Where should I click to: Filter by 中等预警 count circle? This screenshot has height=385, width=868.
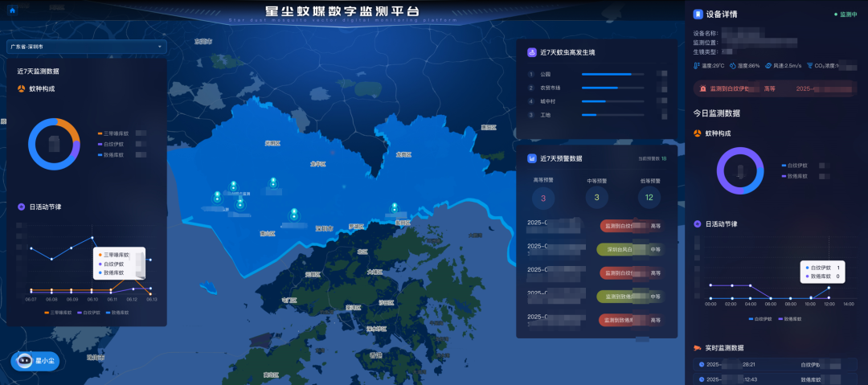[x=596, y=198]
